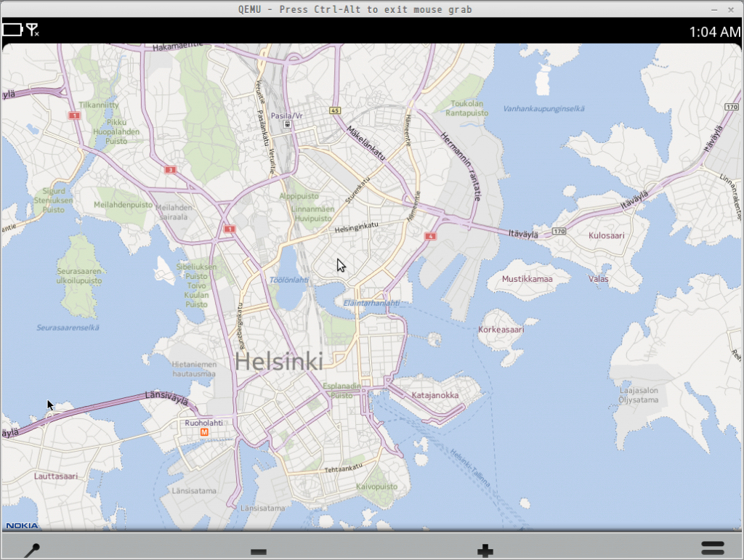Tap the network signal status icon
Screen dimensions: 744x560
point(33,30)
